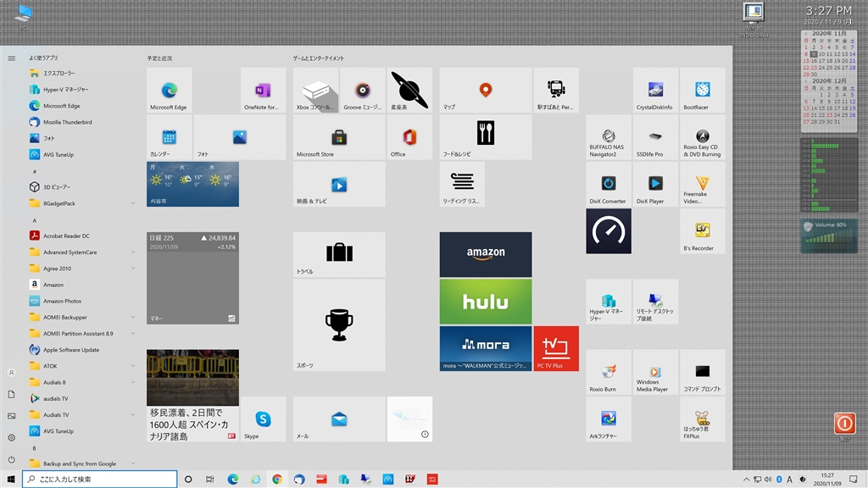Open the user account button
Viewport: 868px width, 488px height.
tap(12, 373)
